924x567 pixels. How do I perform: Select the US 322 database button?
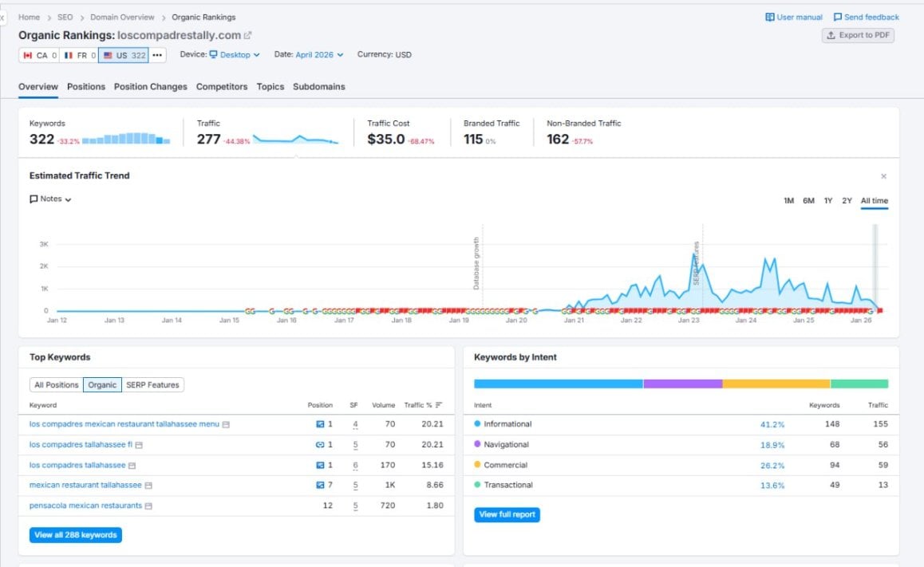point(123,55)
